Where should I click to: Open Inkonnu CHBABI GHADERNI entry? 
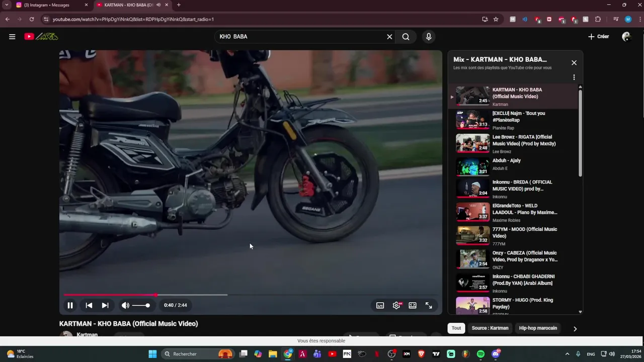pos(513,284)
